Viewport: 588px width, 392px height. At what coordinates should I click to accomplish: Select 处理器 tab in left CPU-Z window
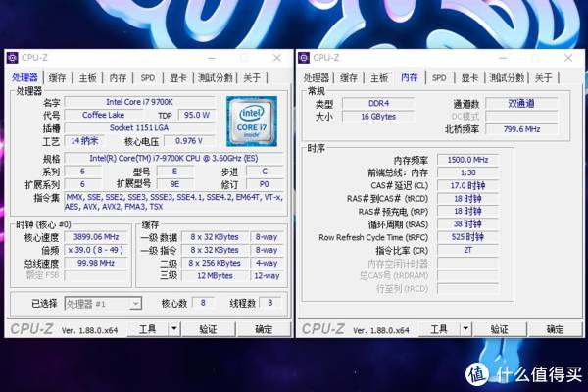pos(24,77)
